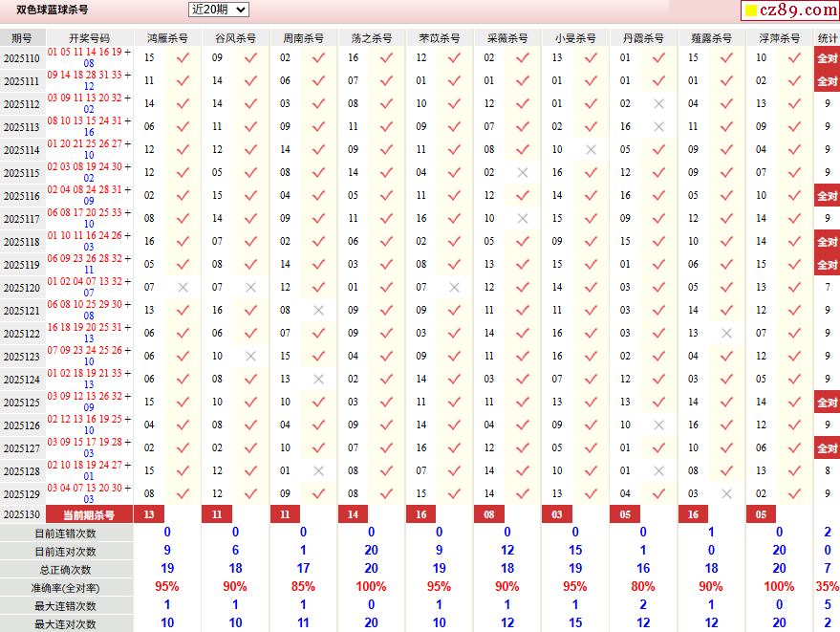
Task: Click the 统计 column header
Action: pyautogui.click(x=827, y=38)
